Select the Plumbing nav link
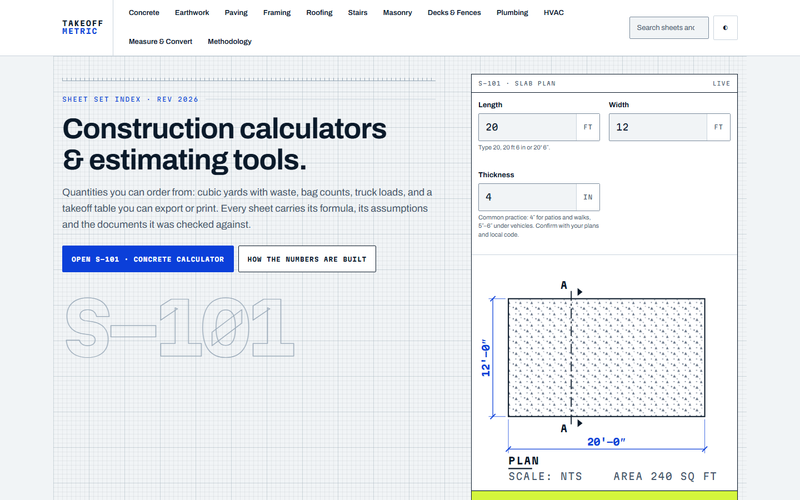The image size is (800, 500). [512, 13]
